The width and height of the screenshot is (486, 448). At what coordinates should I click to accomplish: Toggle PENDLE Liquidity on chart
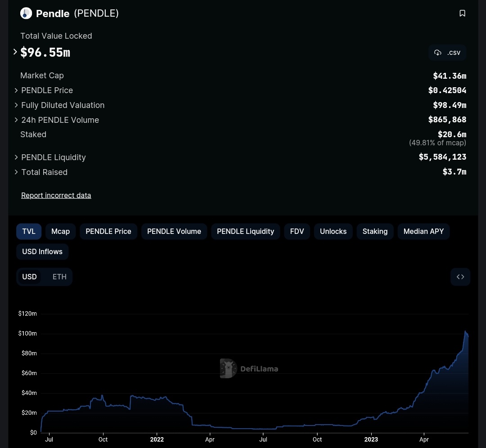click(x=246, y=232)
